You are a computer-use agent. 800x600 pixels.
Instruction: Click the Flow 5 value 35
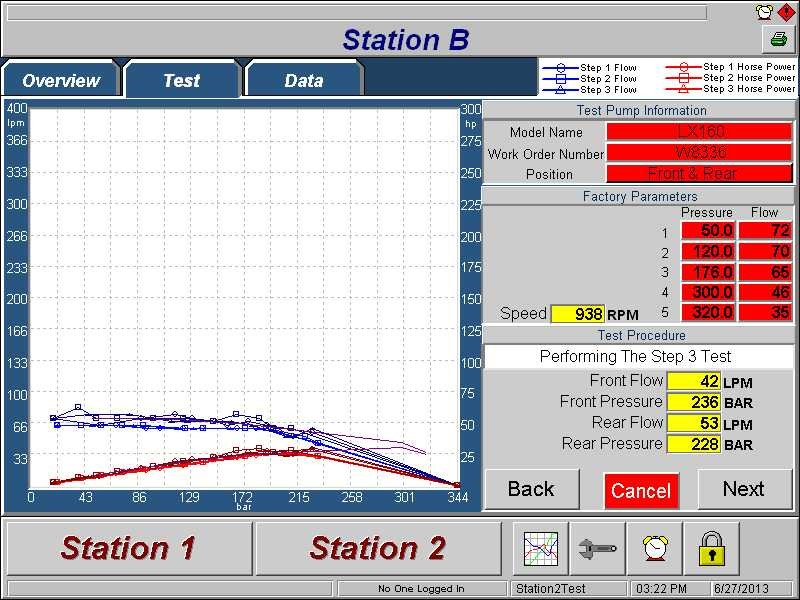point(765,312)
